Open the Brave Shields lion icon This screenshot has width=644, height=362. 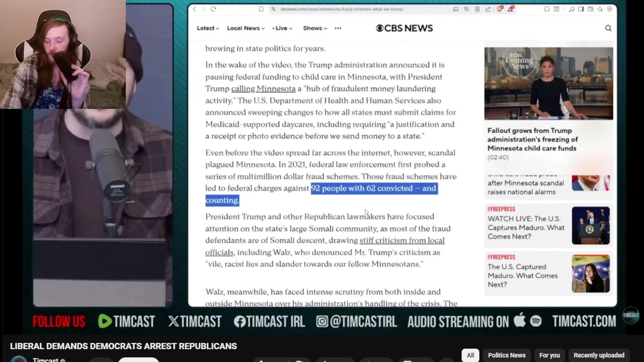tap(500, 9)
